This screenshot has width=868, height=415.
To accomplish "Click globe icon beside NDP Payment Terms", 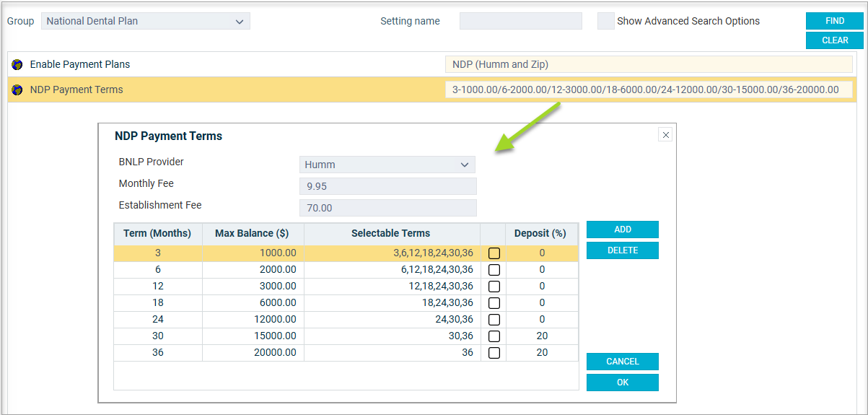I will coord(17,90).
